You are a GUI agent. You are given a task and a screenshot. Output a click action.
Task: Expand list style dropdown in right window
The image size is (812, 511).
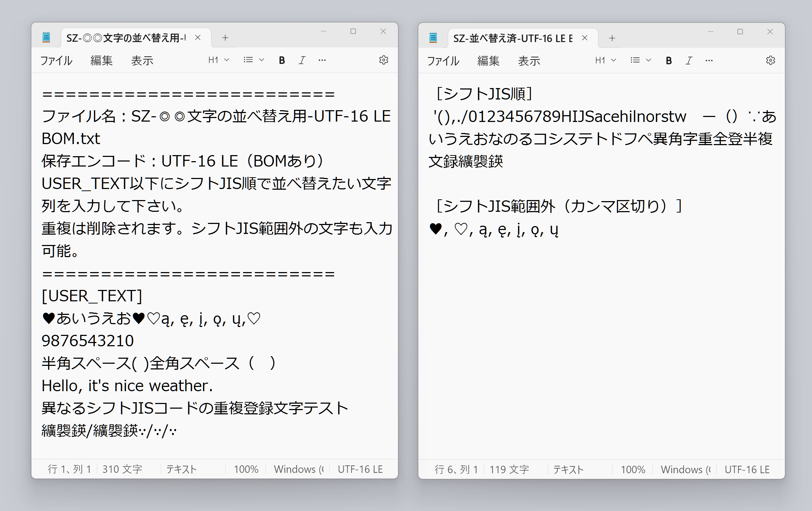coord(640,61)
